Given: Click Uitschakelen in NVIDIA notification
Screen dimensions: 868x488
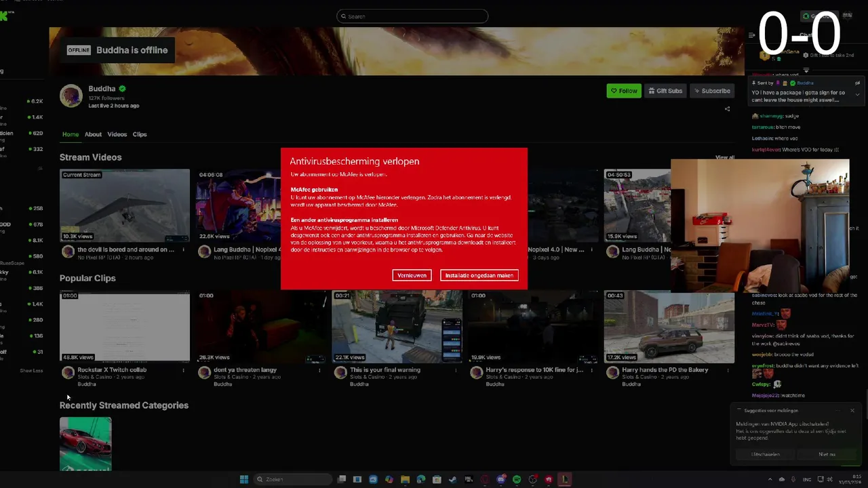Looking at the screenshot, I should click(766, 454).
